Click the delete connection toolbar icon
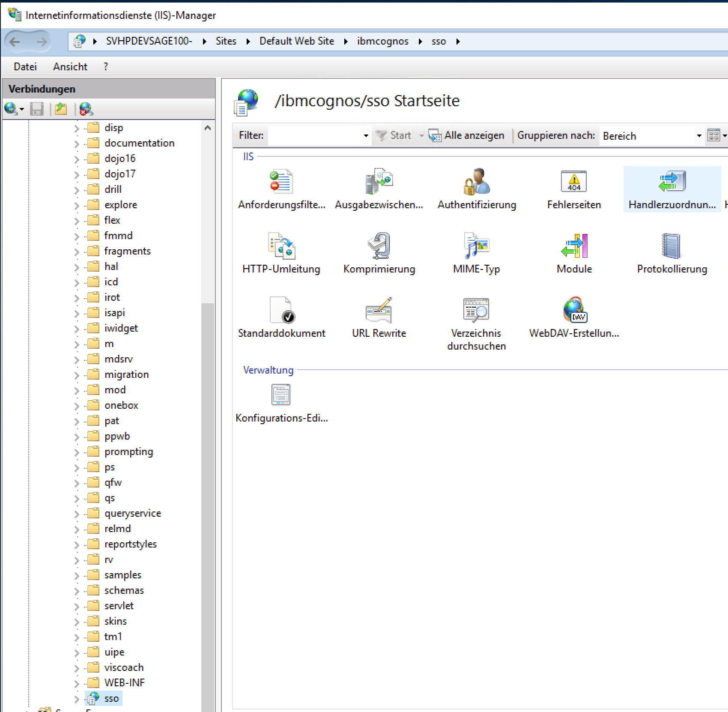The height and width of the screenshot is (712, 728). point(86,109)
